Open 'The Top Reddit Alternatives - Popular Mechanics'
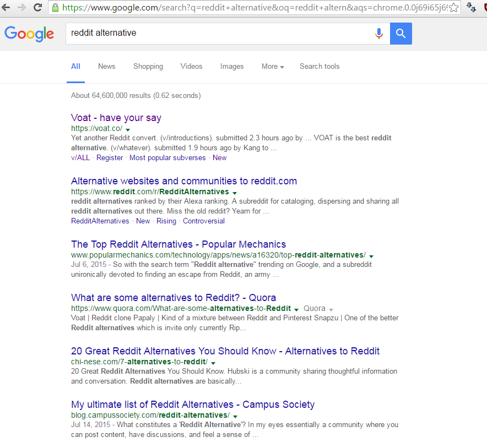 (178, 244)
